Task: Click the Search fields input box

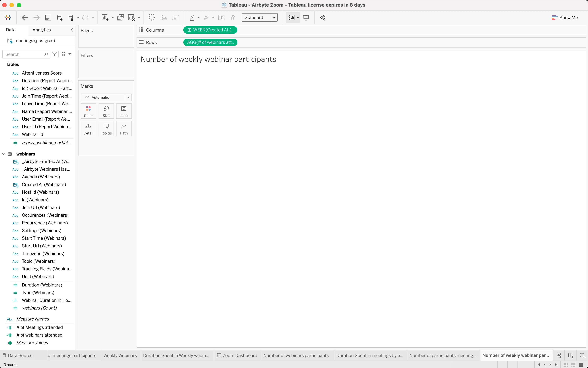Action: [24, 54]
